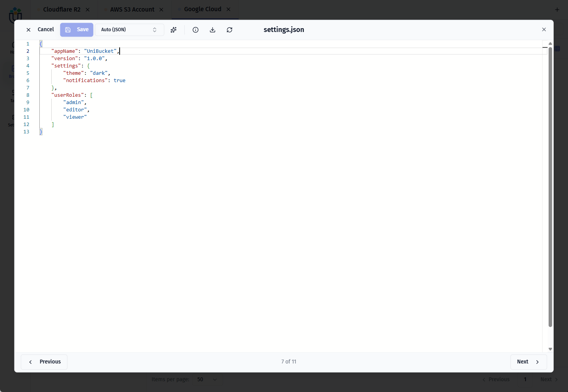This screenshot has height=392, width=568.
Task: Select the Home icon in the sidebar
Action: [x=13, y=44]
